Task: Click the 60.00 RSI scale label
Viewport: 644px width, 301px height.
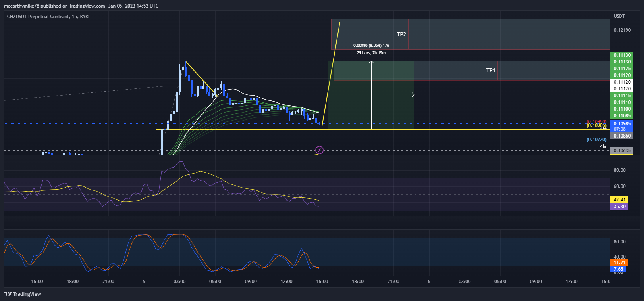Action: 619,186
